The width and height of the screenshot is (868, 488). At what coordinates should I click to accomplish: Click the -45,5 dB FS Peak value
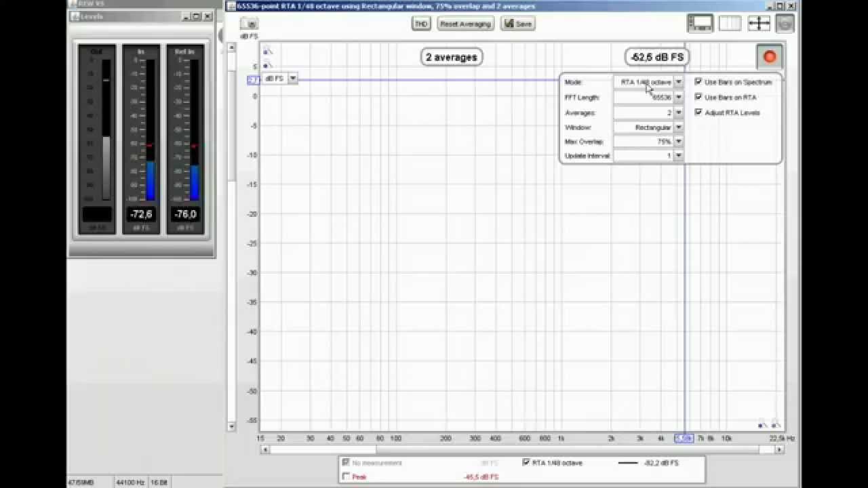(x=481, y=477)
